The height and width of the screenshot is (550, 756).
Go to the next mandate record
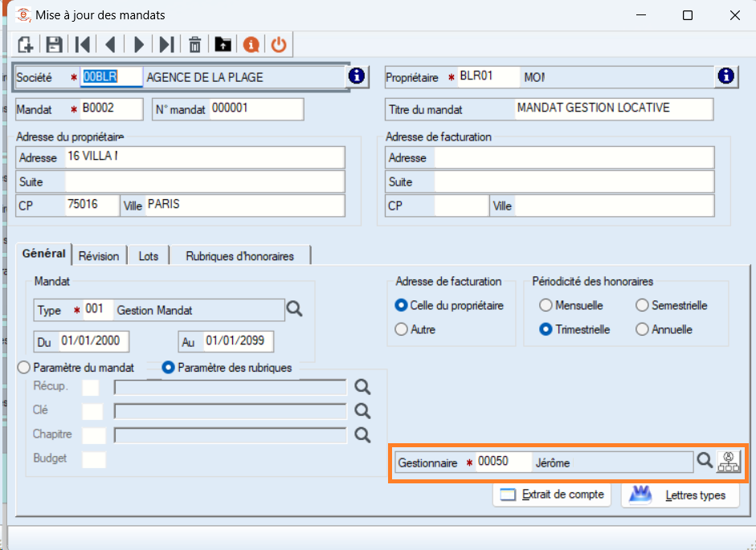pos(139,45)
